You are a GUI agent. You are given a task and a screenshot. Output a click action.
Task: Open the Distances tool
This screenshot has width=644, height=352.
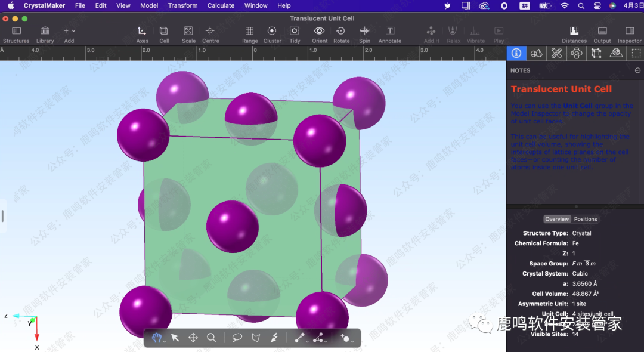point(574,31)
